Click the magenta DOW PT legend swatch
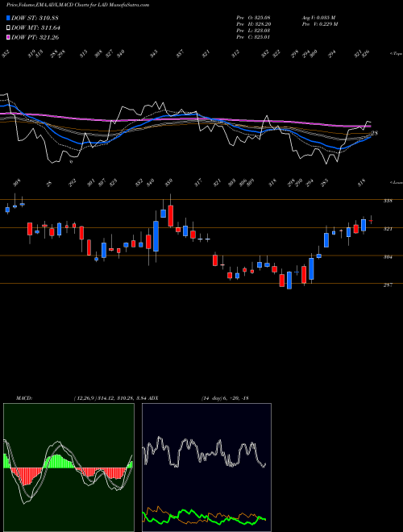Image resolution: width=403 pixels, height=532 pixels. [x=8, y=37]
